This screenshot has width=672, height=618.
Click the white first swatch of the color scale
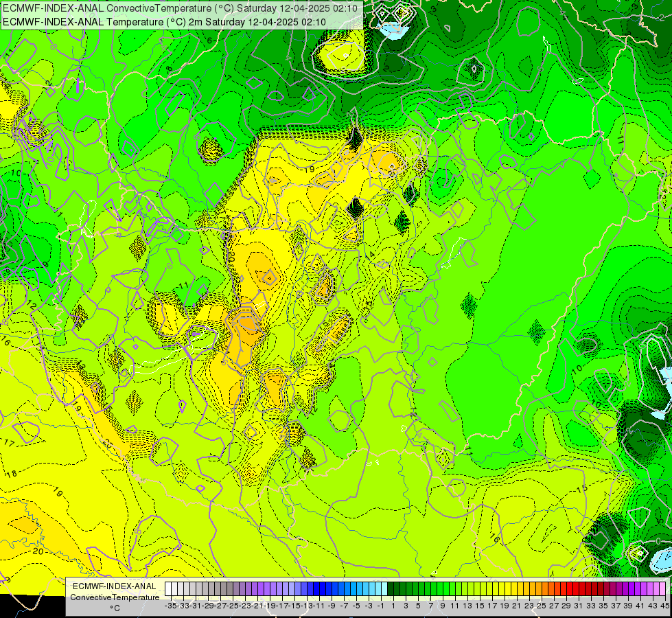pos(168,589)
